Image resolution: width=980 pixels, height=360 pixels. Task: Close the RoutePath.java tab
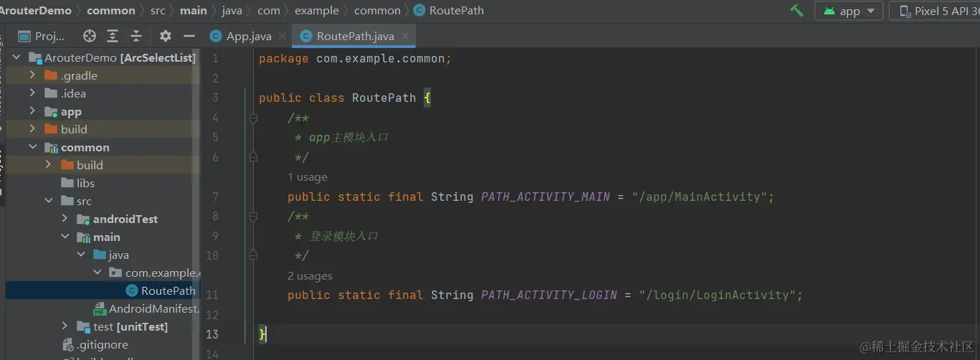(406, 36)
